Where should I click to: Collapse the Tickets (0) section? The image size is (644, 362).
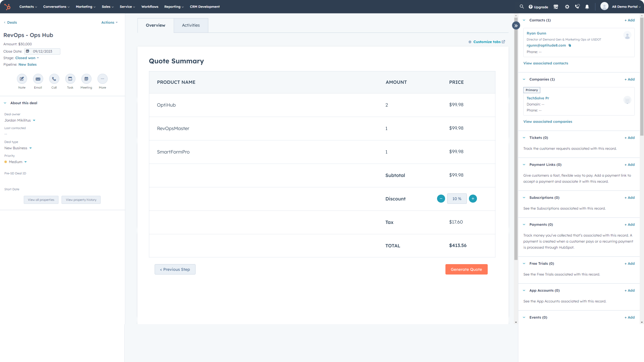[524, 138]
